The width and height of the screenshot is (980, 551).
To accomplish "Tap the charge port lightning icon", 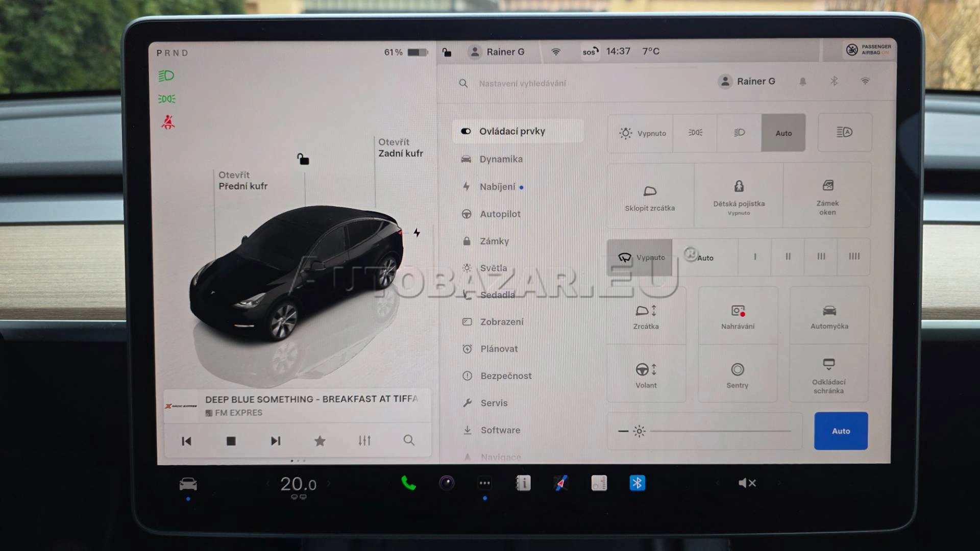I will (x=417, y=233).
